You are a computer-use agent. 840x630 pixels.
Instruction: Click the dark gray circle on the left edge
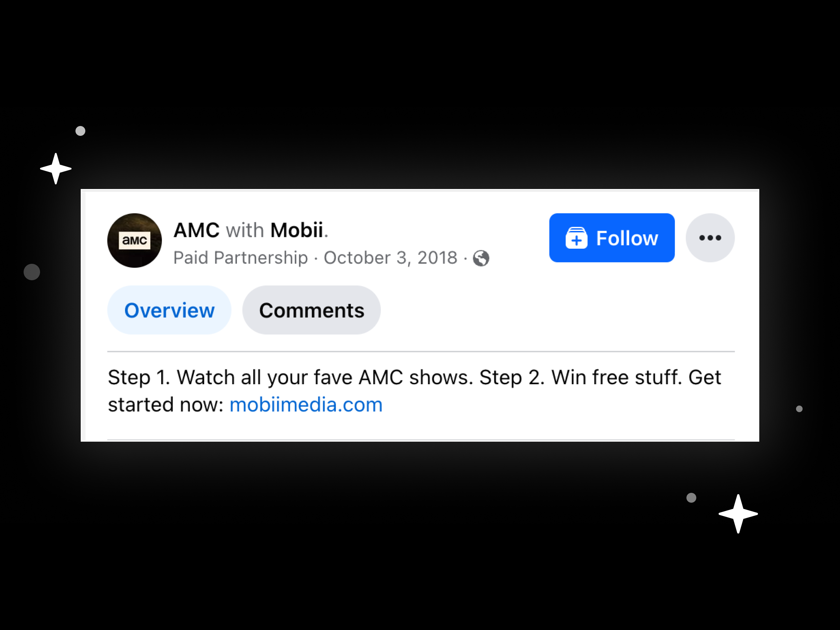32,272
